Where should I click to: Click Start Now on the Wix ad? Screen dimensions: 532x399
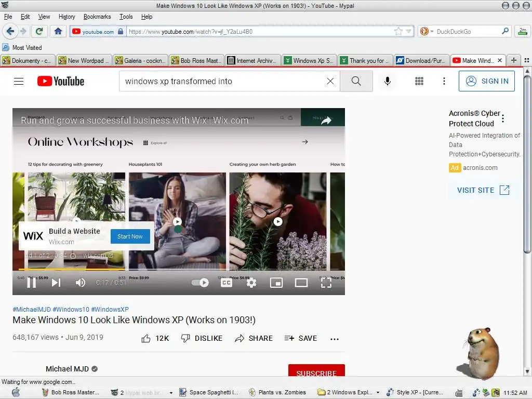point(130,236)
